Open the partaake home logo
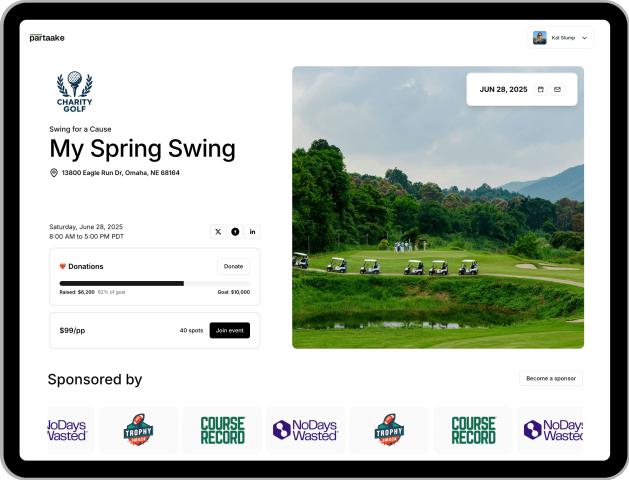629x480 pixels. coord(47,38)
